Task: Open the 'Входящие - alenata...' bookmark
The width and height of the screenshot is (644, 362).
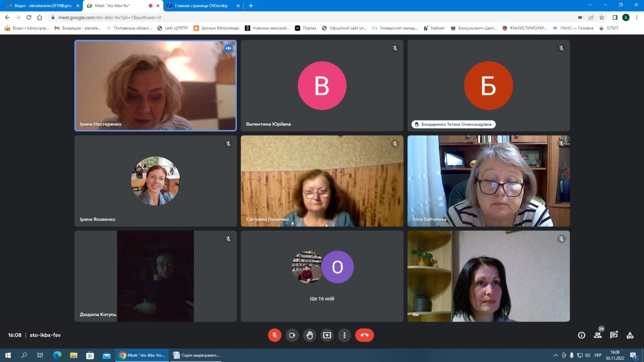Action: (x=78, y=28)
